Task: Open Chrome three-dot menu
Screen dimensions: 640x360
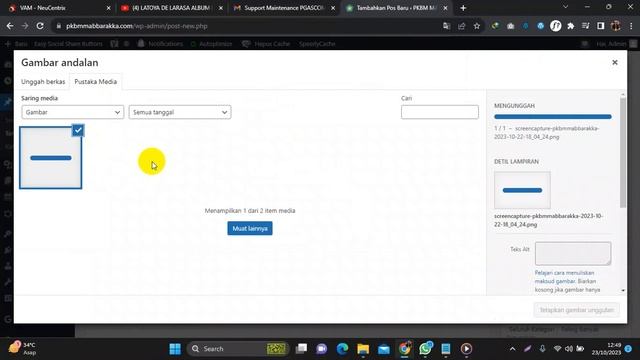Action: point(631,26)
